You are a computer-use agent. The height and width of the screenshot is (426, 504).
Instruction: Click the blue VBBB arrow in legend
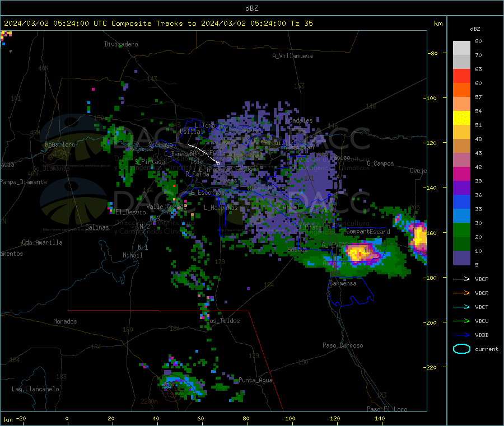[x=461, y=335]
